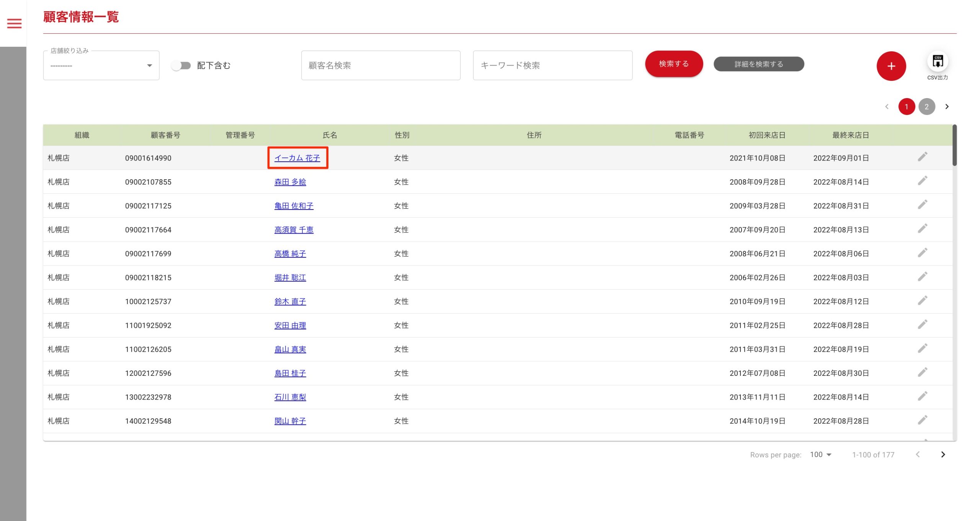Click edit pencil for イーカム 花子 row
Viewport: 980px width, 521px height.
922,157
